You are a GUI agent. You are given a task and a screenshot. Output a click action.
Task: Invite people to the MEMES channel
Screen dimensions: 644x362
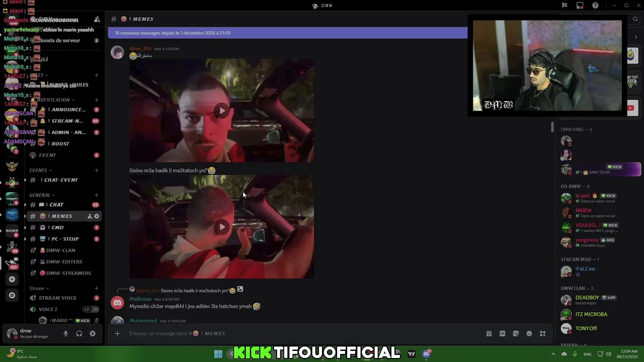tap(90, 216)
